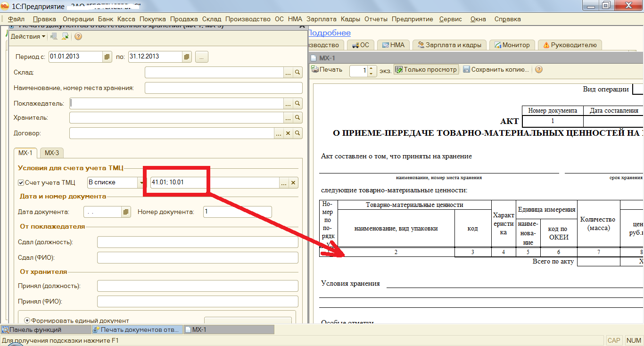Viewport: 644px width, 346px height.
Task: Click the Поклажедатель ellipsis select button
Action: click(x=288, y=103)
